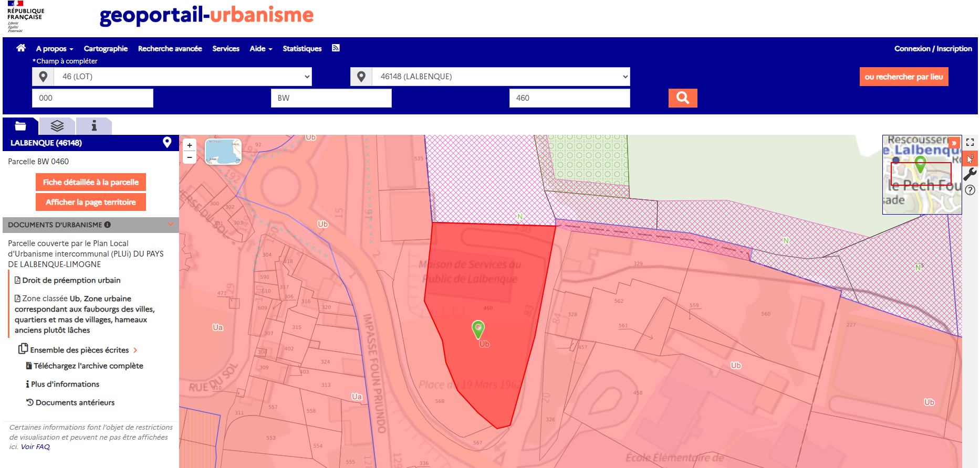Click the basemap switcher thumbnail
Viewport: 980px width, 468px height.
(x=223, y=152)
